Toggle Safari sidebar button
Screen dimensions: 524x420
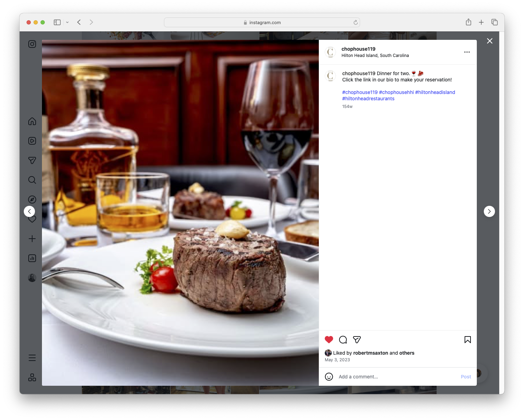[57, 22]
